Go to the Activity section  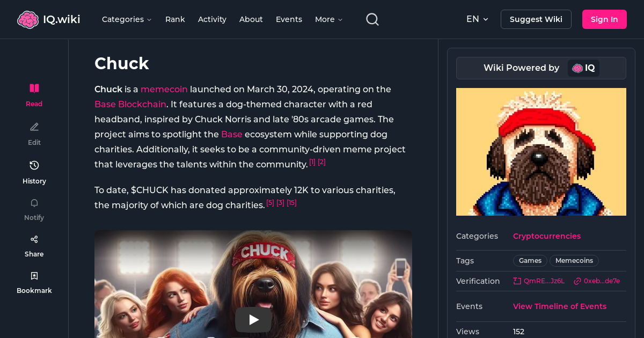[x=212, y=19]
